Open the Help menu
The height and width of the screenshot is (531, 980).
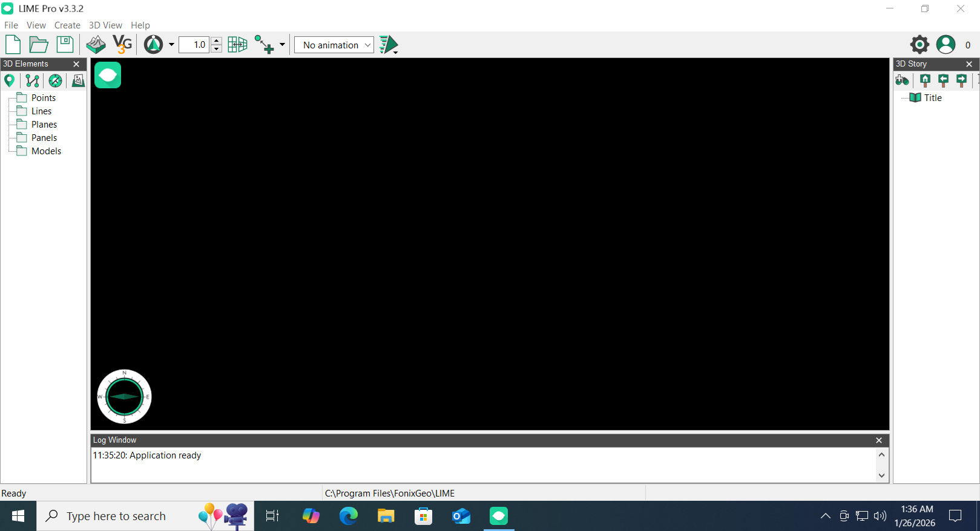click(140, 25)
